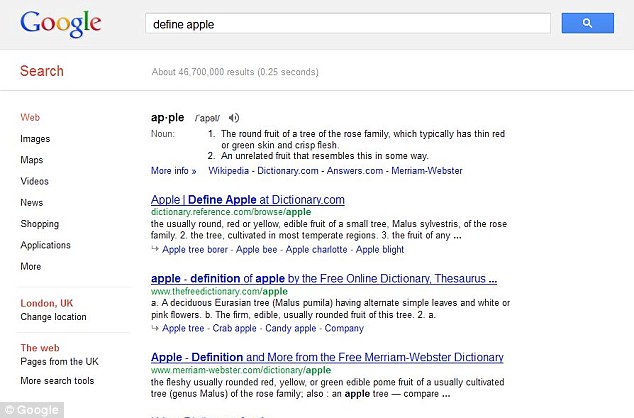634x418 pixels.
Task: Click the www.thefreedictionary.com/apple URL
Action: click(x=219, y=291)
